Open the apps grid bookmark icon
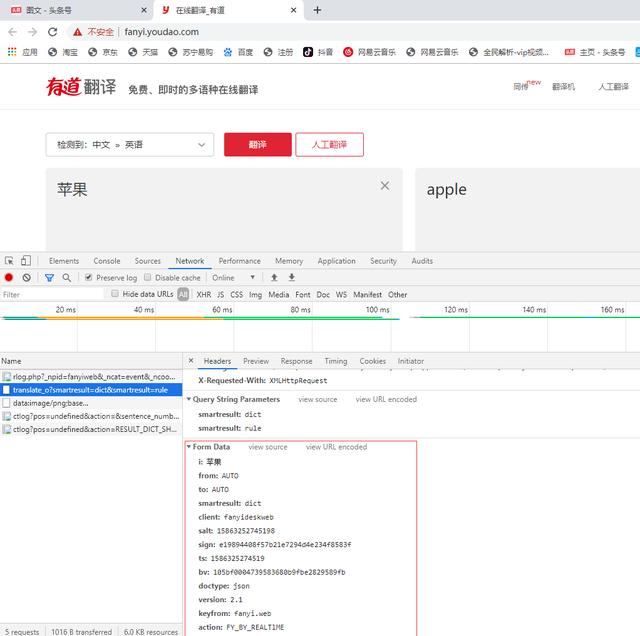The width and height of the screenshot is (640, 636). [12, 52]
